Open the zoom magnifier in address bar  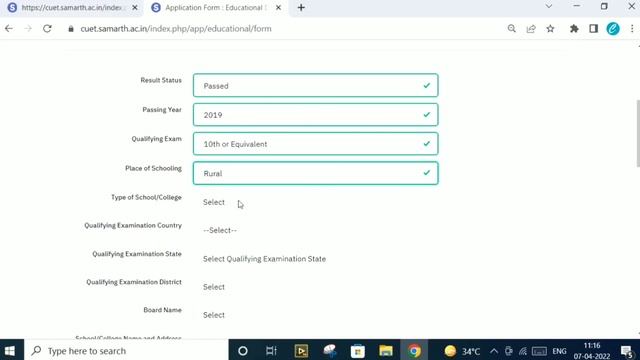pyautogui.click(x=511, y=29)
